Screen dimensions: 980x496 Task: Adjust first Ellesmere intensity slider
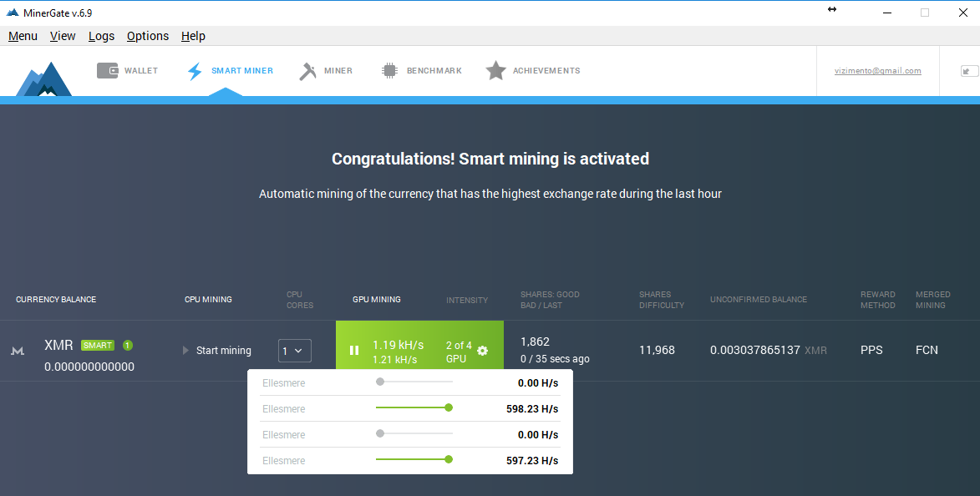coord(414,382)
